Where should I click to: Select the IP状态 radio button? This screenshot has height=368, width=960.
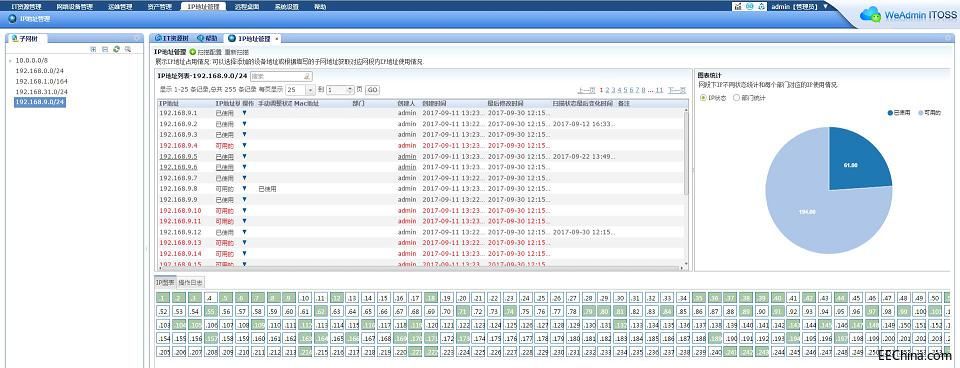click(x=702, y=98)
